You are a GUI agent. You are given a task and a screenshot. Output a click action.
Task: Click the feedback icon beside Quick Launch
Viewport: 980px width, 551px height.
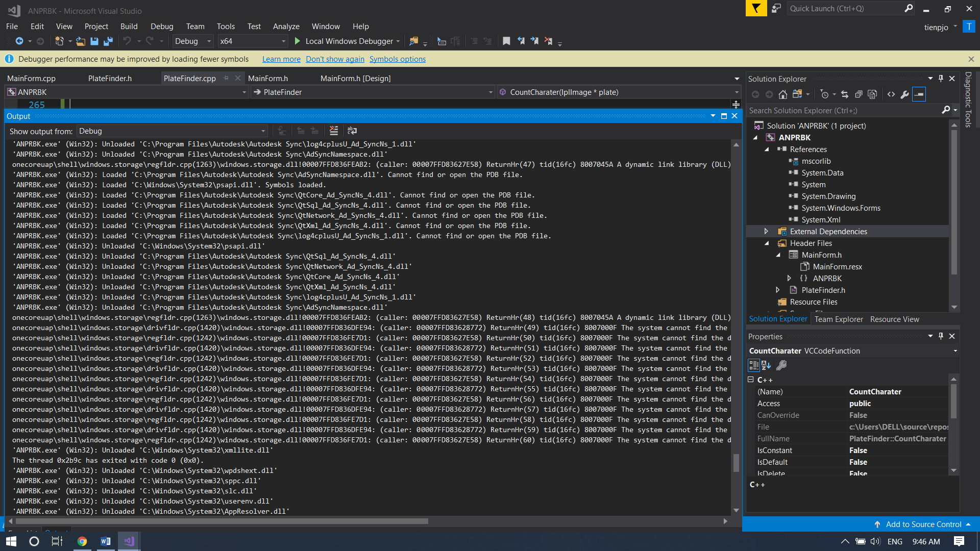(776, 9)
